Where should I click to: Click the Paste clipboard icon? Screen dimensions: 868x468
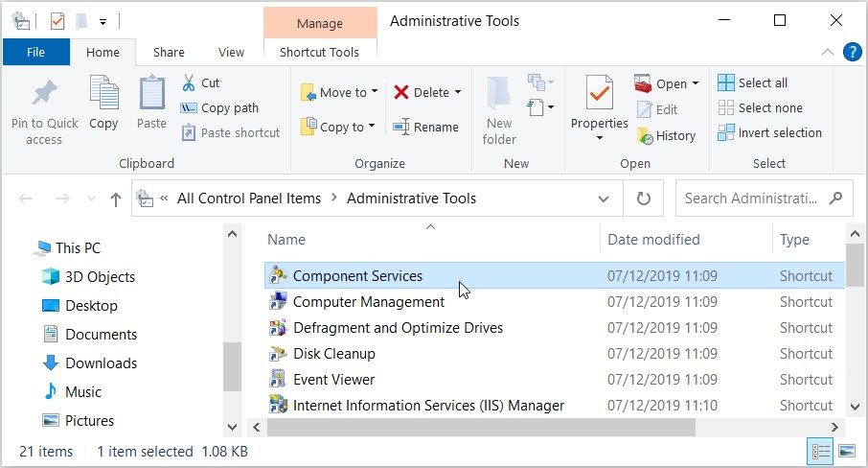pos(151,92)
